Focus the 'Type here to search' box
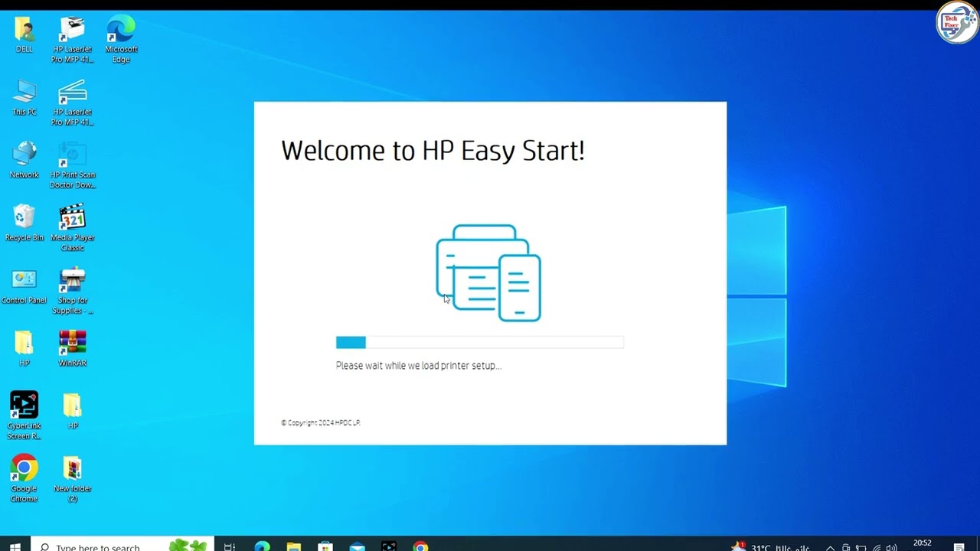The width and height of the screenshot is (980, 551). tap(122, 545)
